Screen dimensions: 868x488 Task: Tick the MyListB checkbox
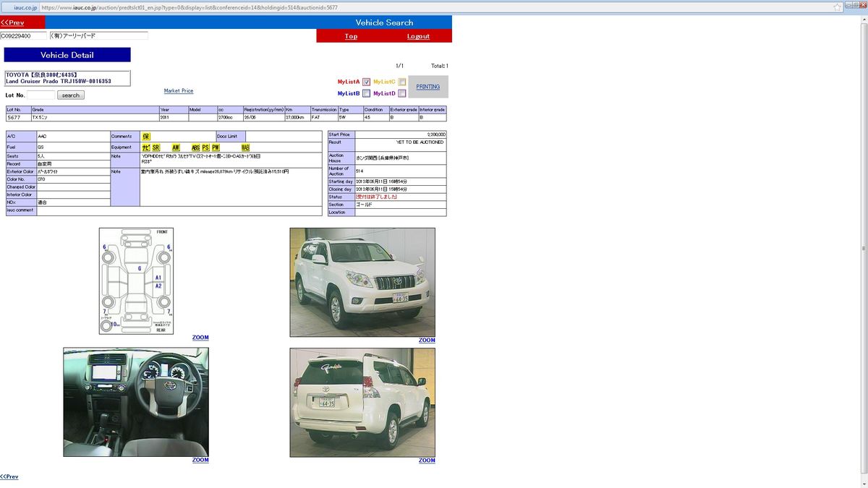pyautogui.click(x=367, y=93)
